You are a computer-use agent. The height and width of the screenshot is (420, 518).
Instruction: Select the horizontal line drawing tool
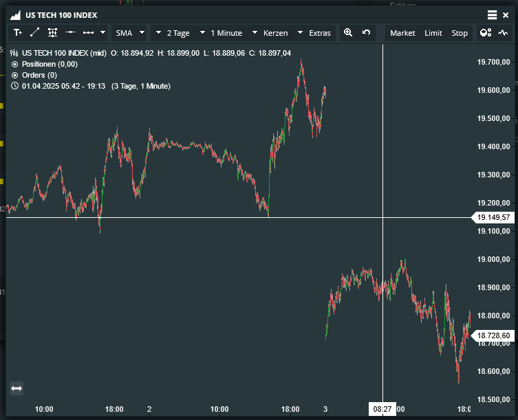pyautogui.click(x=70, y=32)
